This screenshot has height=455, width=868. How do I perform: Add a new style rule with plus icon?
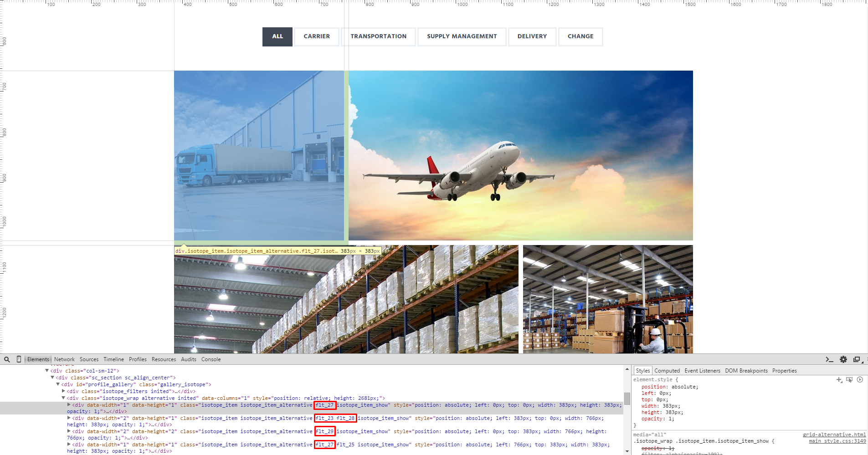coord(839,379)
